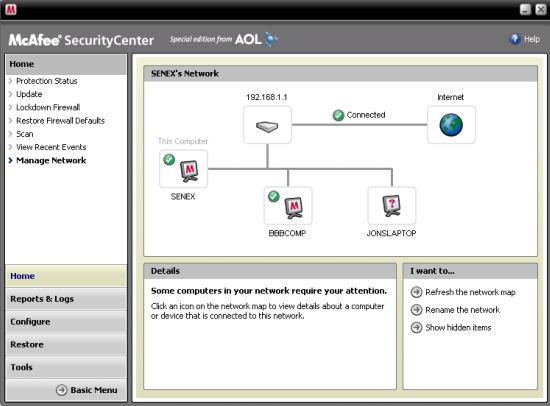
Task: Click the chevron next to Update
Action: coord(11,94)
